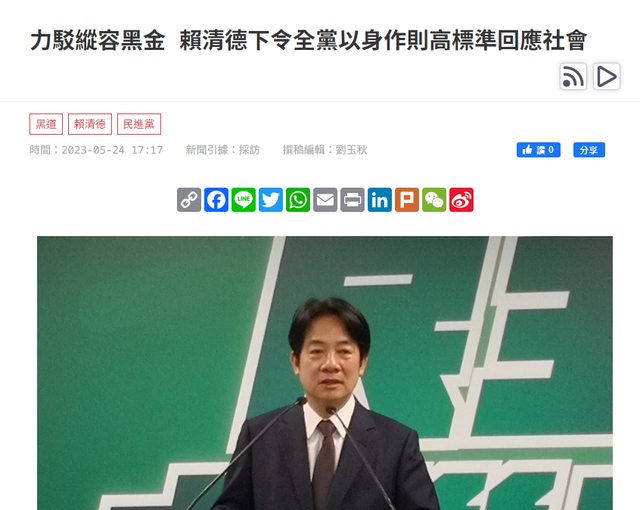Copy the article link with the chain icon
This screenshot has height=510, width=640.
pos(189,200)
